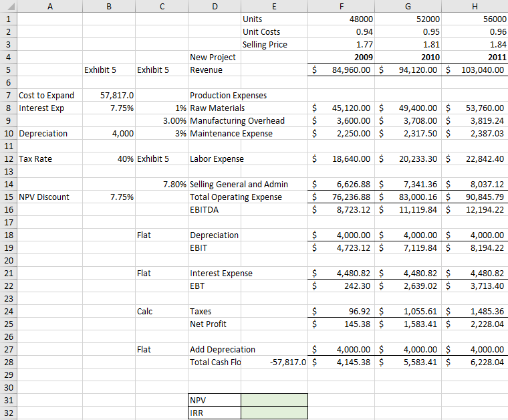Select the 96.92 taxes cell

(341, 312)
